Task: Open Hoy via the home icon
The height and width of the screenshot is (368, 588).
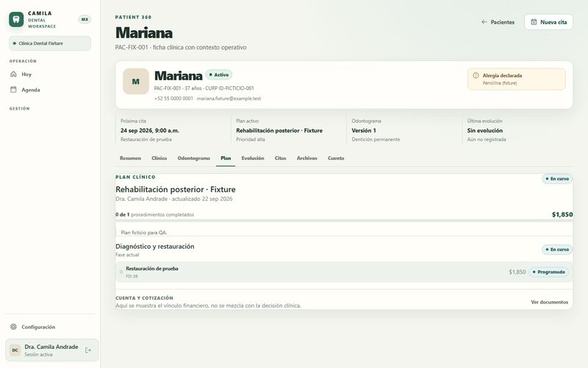Action: point(13,74)
